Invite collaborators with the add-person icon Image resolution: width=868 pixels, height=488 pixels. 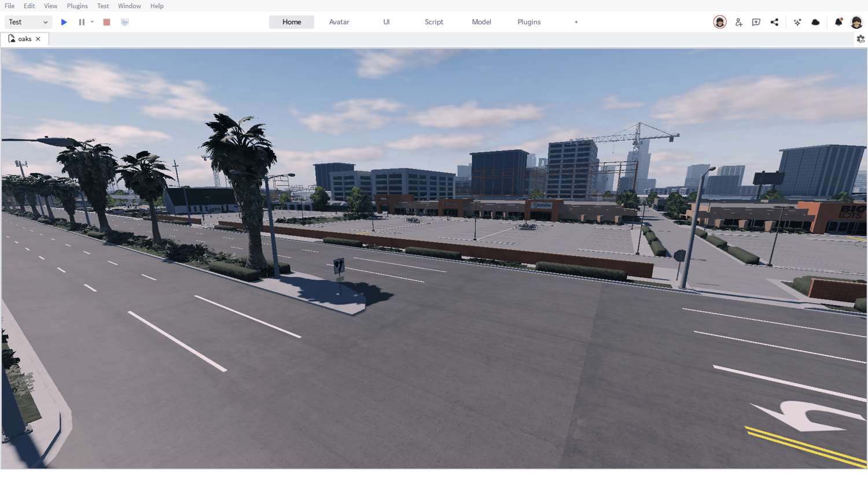(738, 22)
